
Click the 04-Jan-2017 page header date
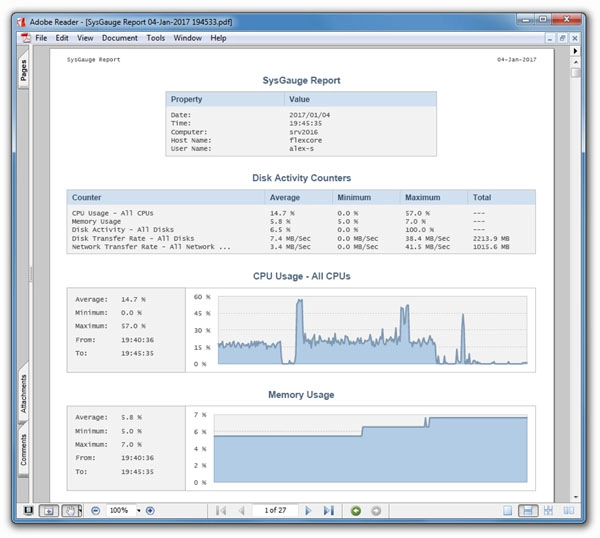point(517,60)
